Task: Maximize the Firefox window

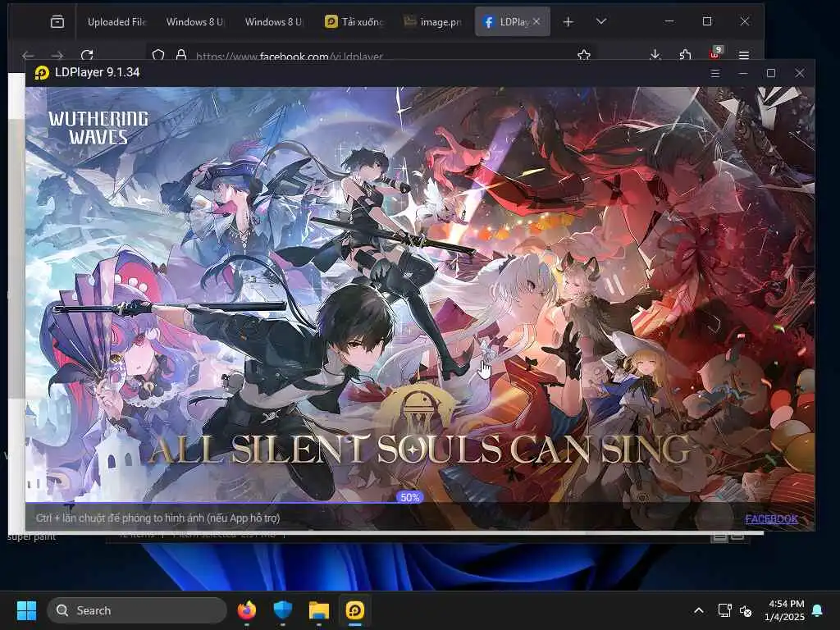Action: pyautogui.click(x=707, y=21)
